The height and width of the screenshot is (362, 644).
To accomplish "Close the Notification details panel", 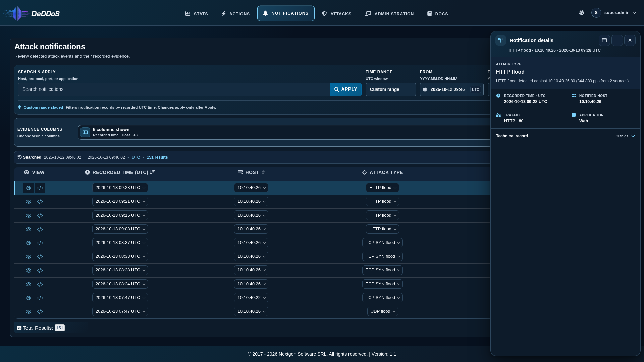I will tap(630, 40).
